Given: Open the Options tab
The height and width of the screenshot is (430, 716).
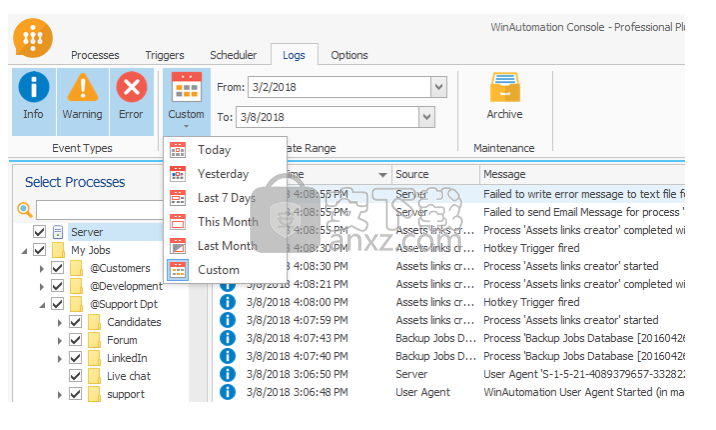Looking at the screenshot, I should (x=349, y=55).
